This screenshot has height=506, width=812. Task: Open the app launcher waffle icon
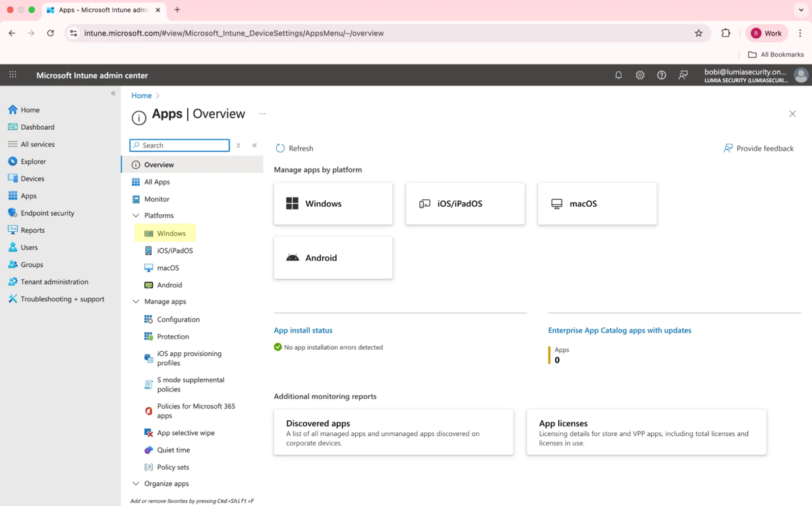tap(13, 75)
